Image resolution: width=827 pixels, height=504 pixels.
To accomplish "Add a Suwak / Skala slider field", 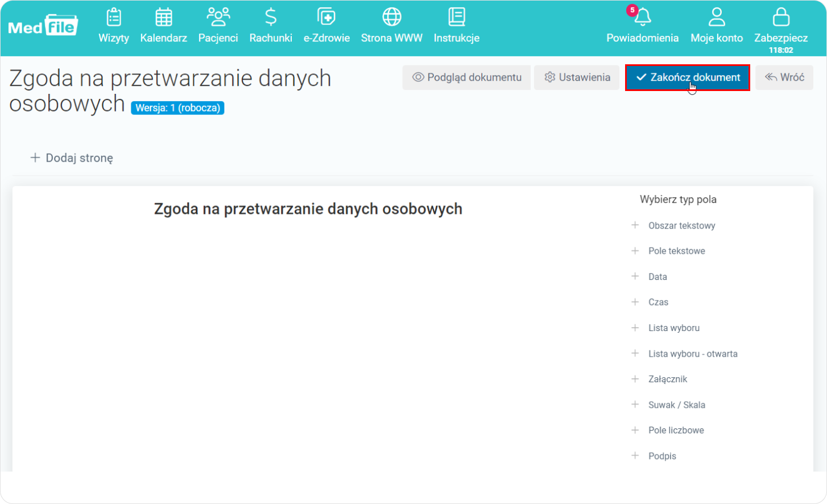I will click(676, 404).
